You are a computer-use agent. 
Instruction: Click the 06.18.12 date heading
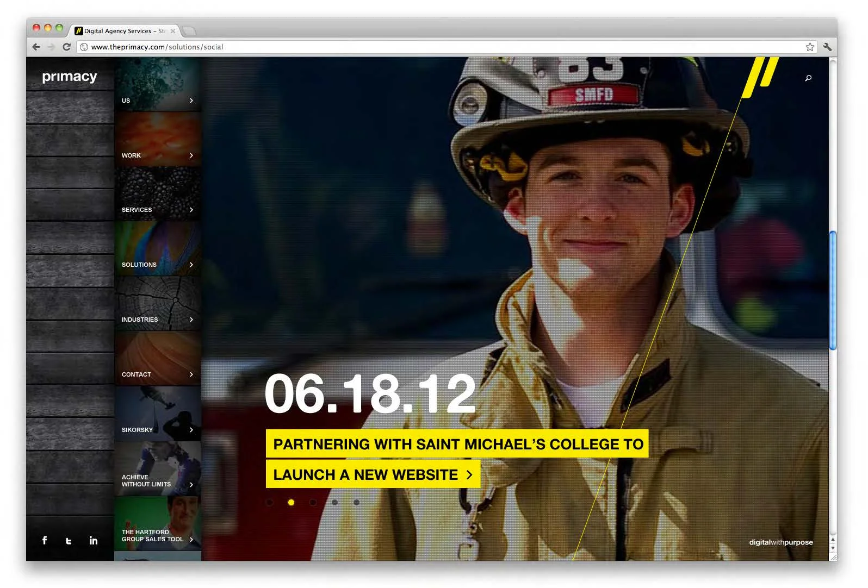point(370,393)
